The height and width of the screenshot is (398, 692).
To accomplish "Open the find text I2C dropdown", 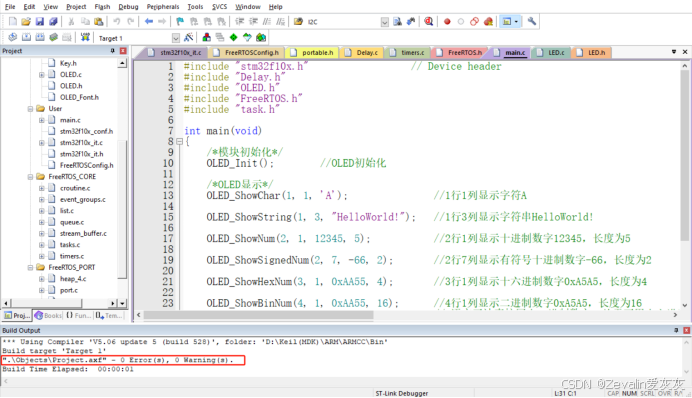I will coord(384,22).
